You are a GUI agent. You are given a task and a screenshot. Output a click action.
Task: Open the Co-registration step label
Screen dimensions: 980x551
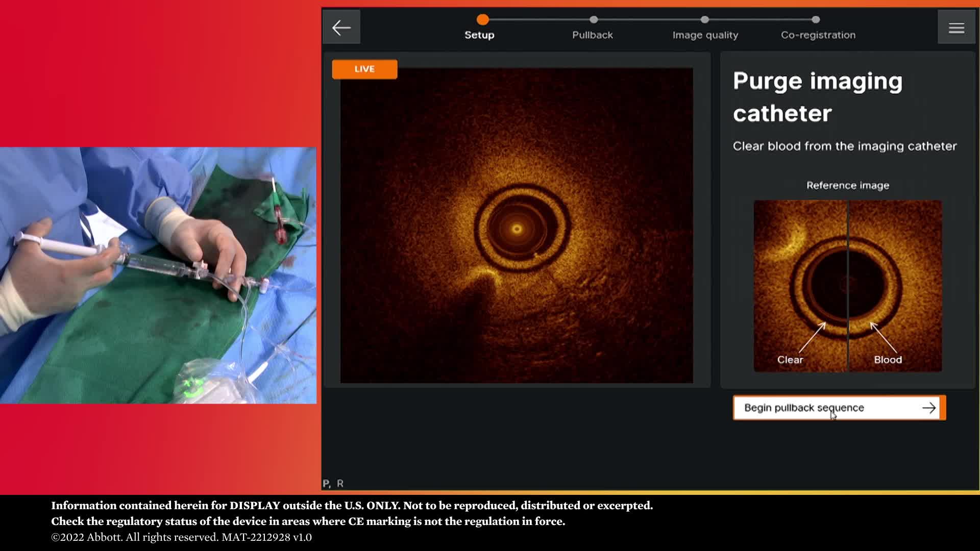(818, 35)
